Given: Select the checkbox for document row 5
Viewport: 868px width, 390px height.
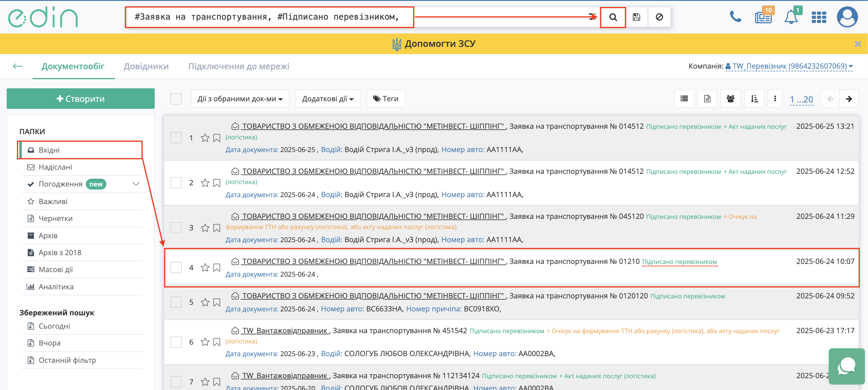Looking at the screenshot, I should tap(176, 302).
